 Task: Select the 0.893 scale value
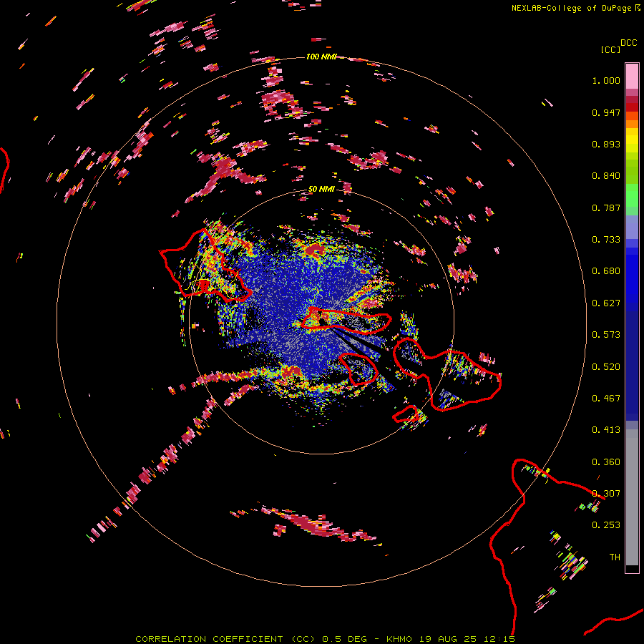coord(606,144)
